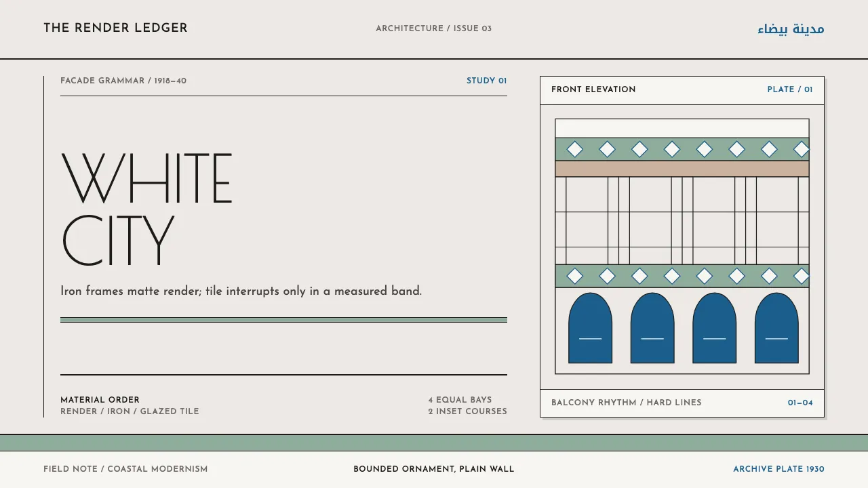This screenshot has width=868, height=488.
Task: Click the first blue arched door
Action: click(590, 328)
